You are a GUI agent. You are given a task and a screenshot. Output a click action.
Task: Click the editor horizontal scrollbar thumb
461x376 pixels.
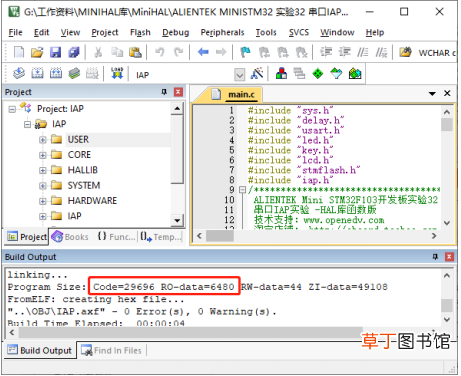click(x=219, y=236)
